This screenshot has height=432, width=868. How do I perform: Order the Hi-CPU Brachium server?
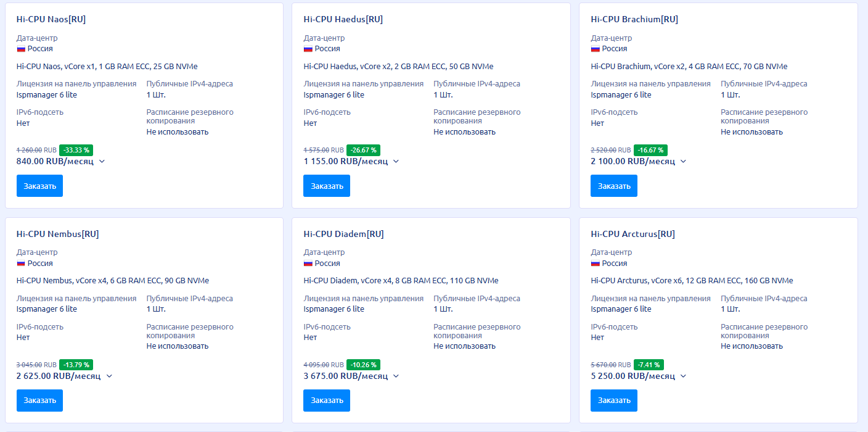point(614,186)
